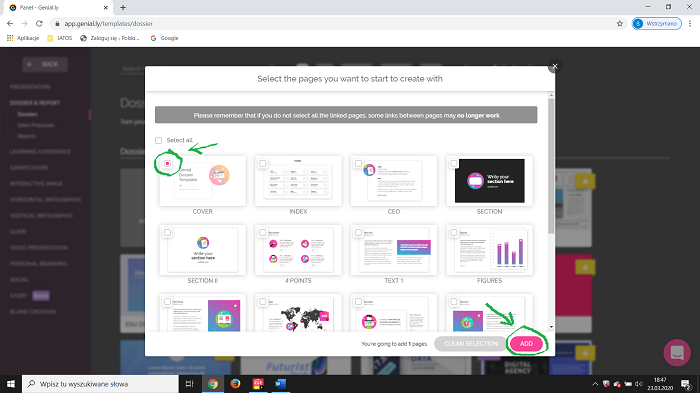Open the chat support bubble icon
This screenshot has height=393, width=700.
677,353
